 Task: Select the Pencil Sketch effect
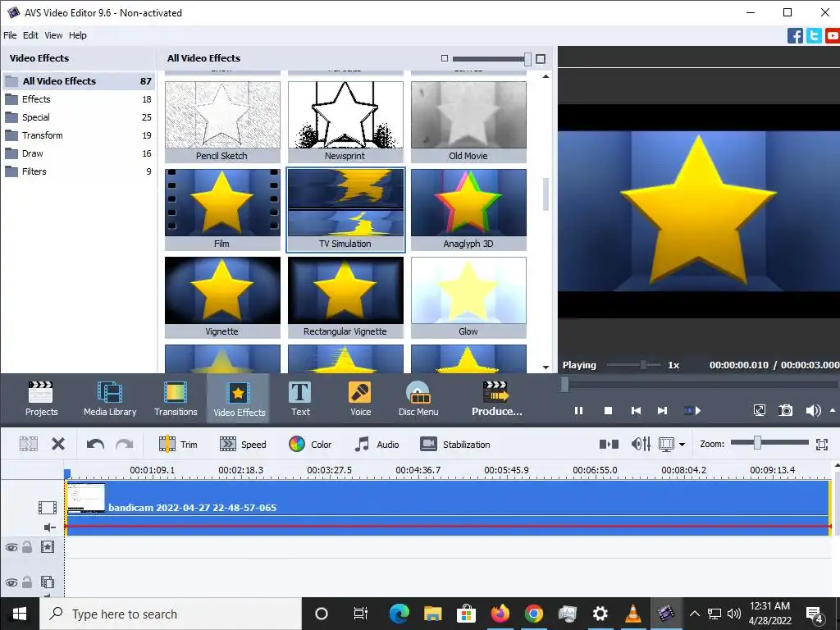click(x=222, y=122)
